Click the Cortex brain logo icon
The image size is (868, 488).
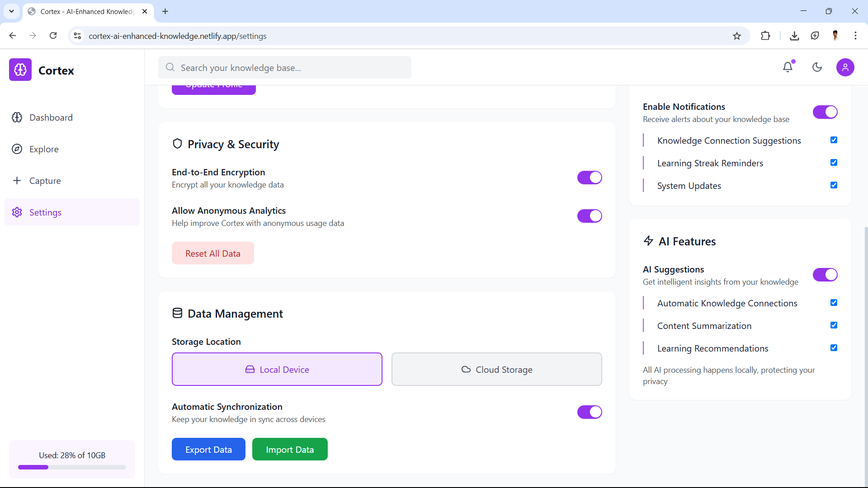point(20,70)
